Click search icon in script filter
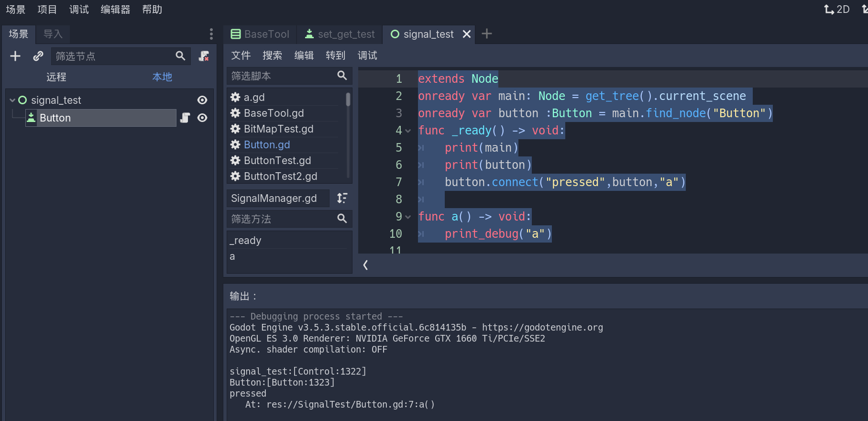 (x=342, y=76)
